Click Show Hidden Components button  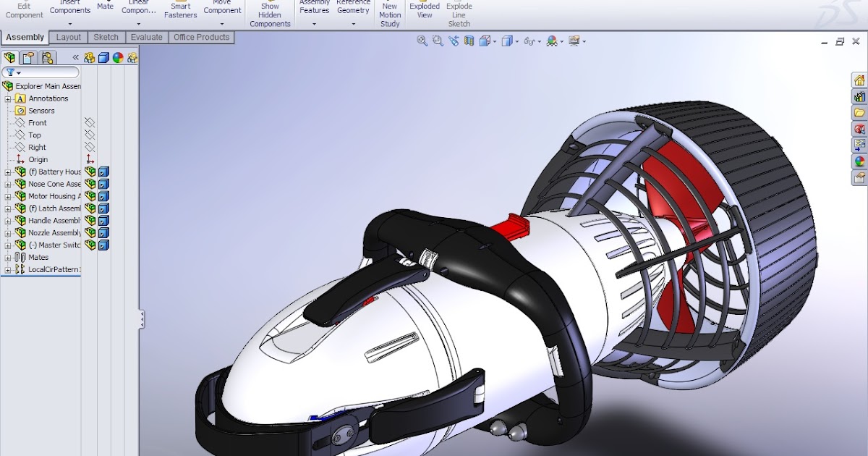click(270, 14)
